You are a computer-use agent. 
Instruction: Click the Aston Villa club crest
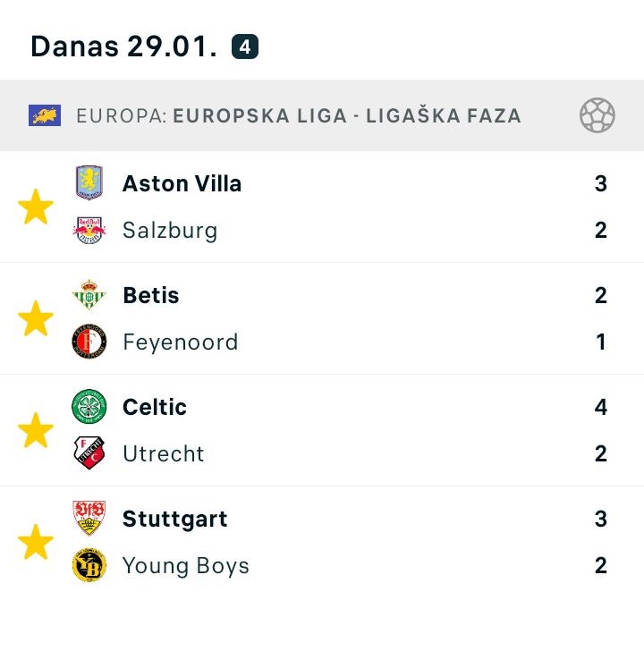[89, 183]
